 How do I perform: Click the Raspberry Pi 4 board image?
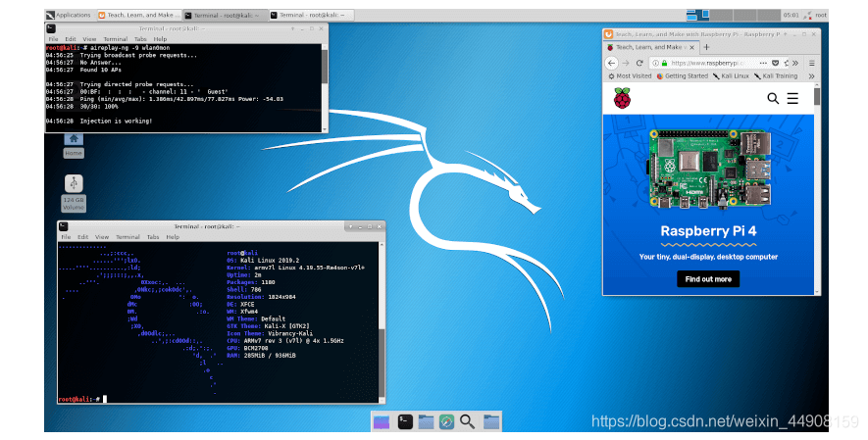[x=711, y=170]
